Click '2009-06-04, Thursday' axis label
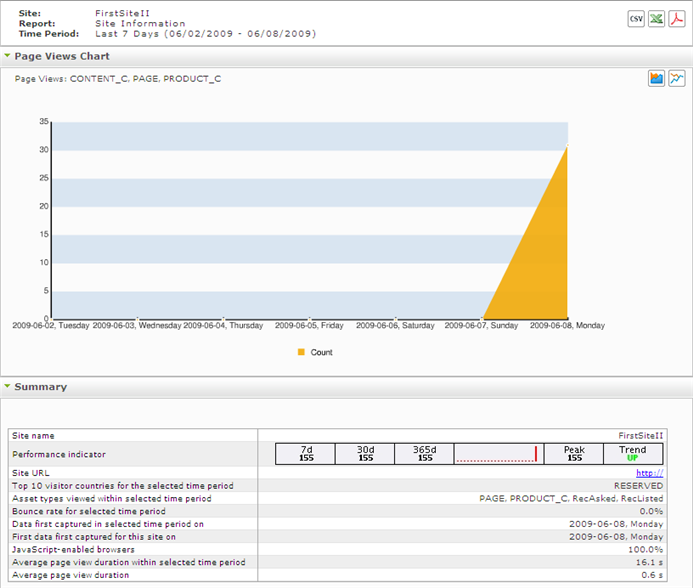Screen dimensions: 693x588 pos(223,325)
